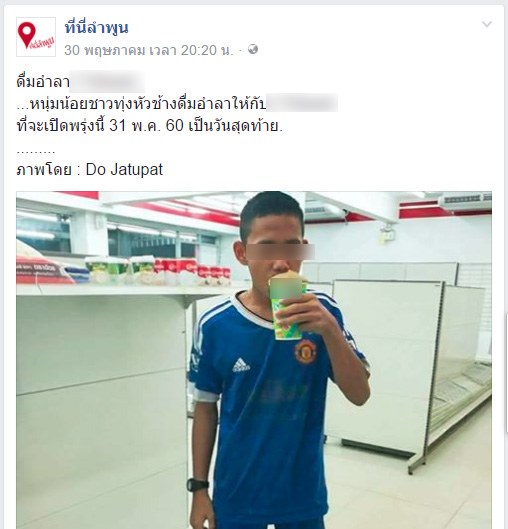Click the Adidas logo on the blue jersey

click(241, 365)
